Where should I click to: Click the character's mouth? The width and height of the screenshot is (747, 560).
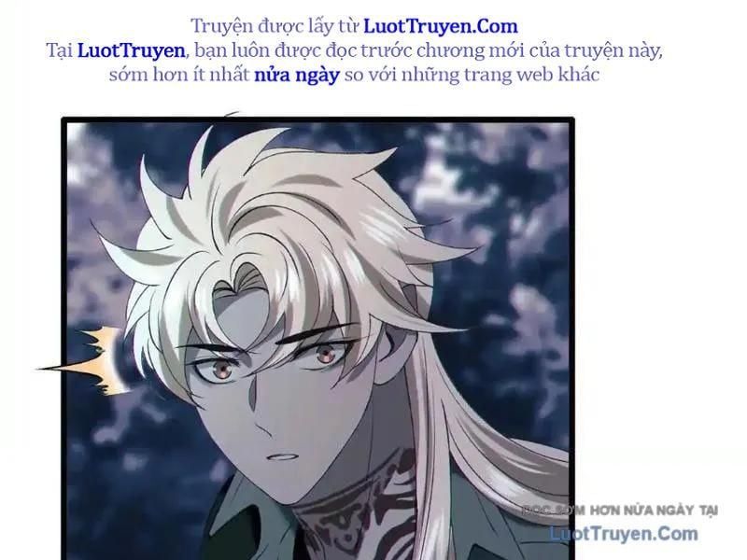tap(283, 457)
